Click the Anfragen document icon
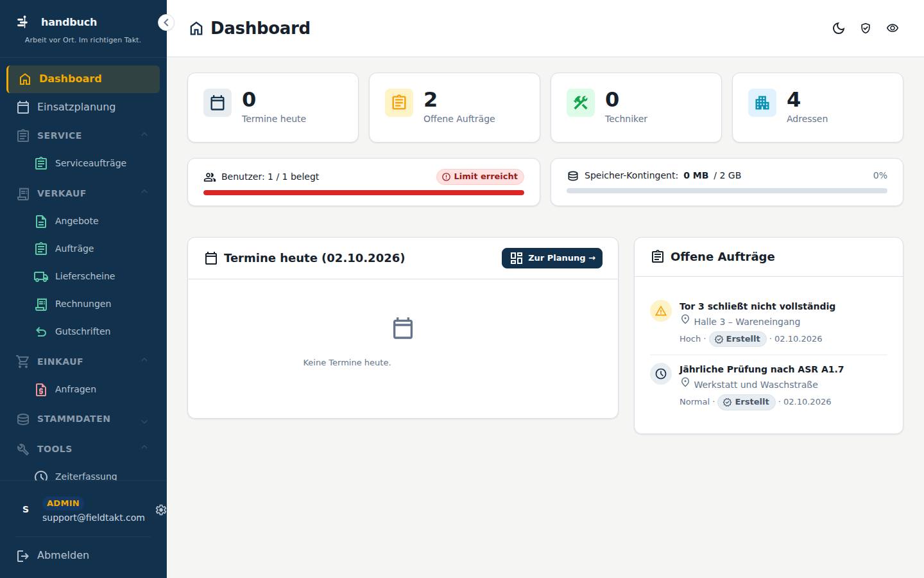The image size is (924, 578). click(41, 389)
